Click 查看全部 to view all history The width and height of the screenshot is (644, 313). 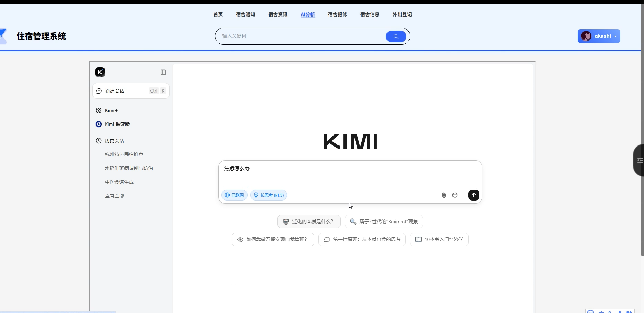point(114,196)
